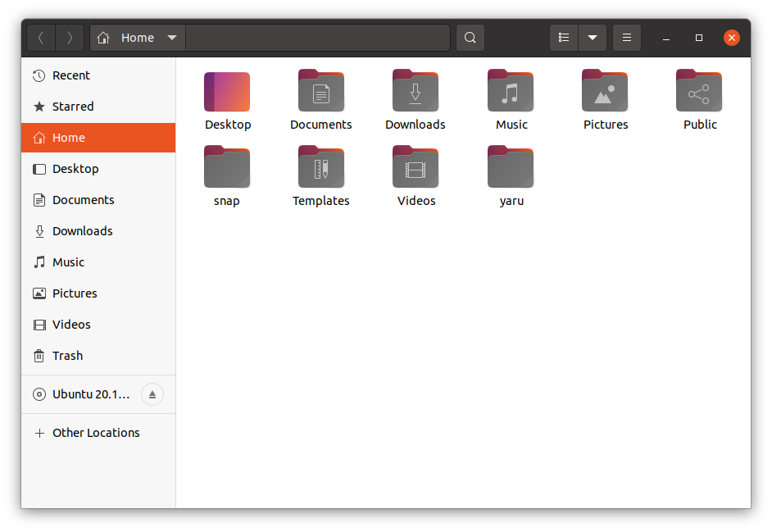772x532 pixels.
Task: Select the Documents folder icon
Action: tap(321, 91)
